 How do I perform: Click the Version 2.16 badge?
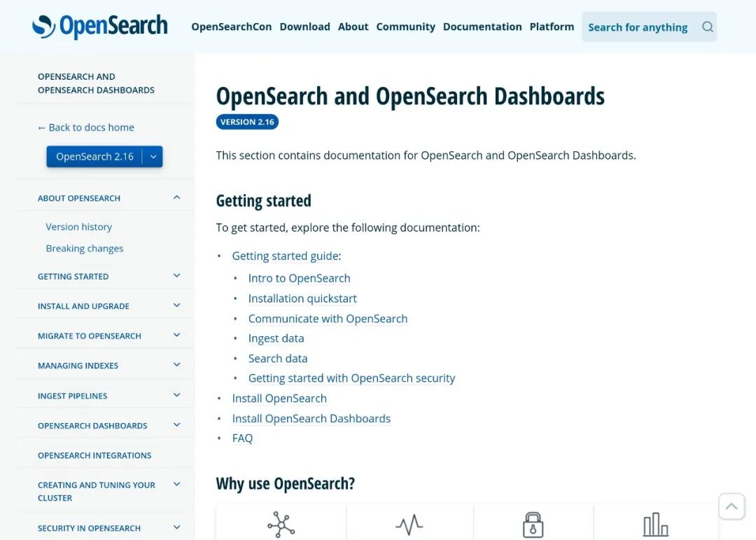click(x=247, y=122)
